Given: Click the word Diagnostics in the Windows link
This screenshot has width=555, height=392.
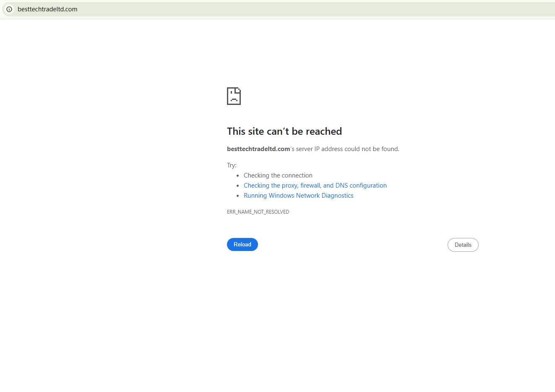Looking at the screenshot, I should pyautogui.click(x=337, y=196).
